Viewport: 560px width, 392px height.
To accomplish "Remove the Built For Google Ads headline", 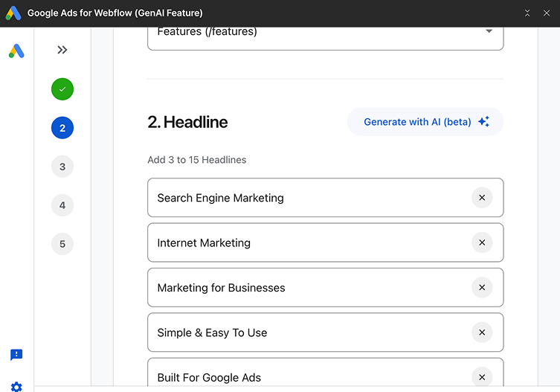I will [x=482, y=377].
